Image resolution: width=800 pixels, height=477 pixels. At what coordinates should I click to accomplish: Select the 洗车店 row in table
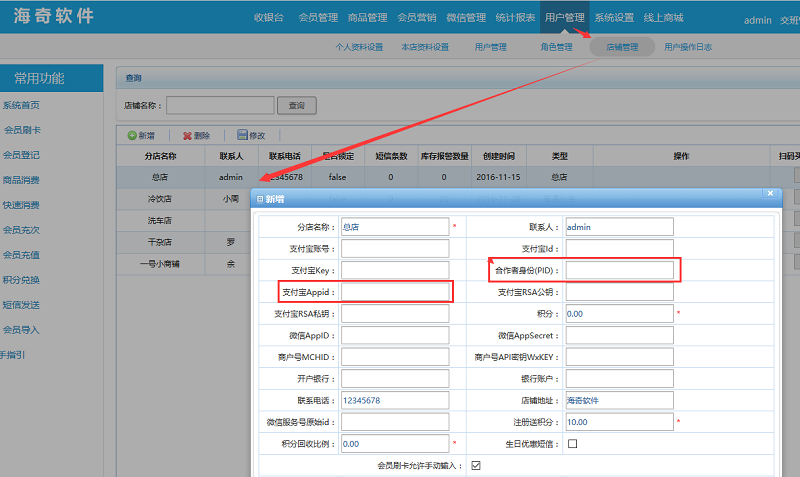pos(160,220)
